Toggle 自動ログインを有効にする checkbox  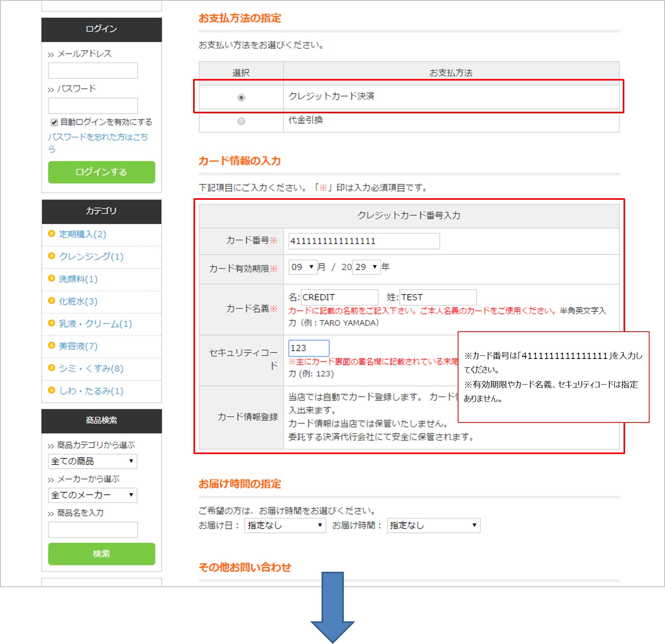(54, 122)
